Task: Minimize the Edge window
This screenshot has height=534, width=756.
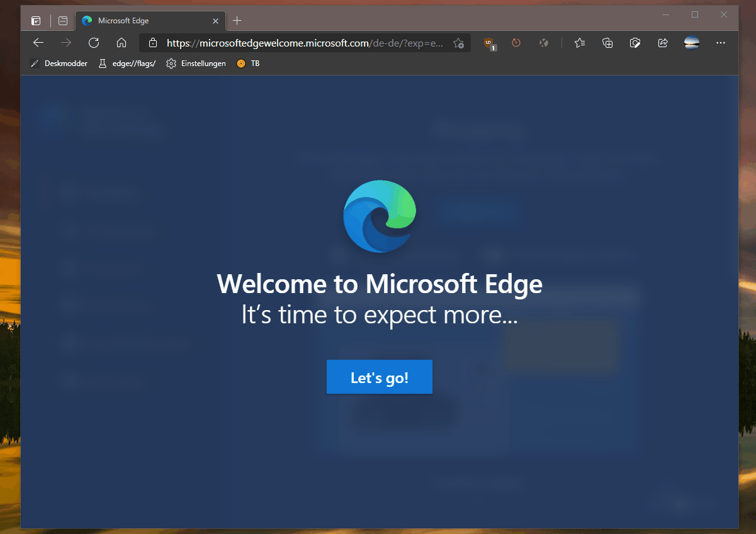Action: click(666, 14)
